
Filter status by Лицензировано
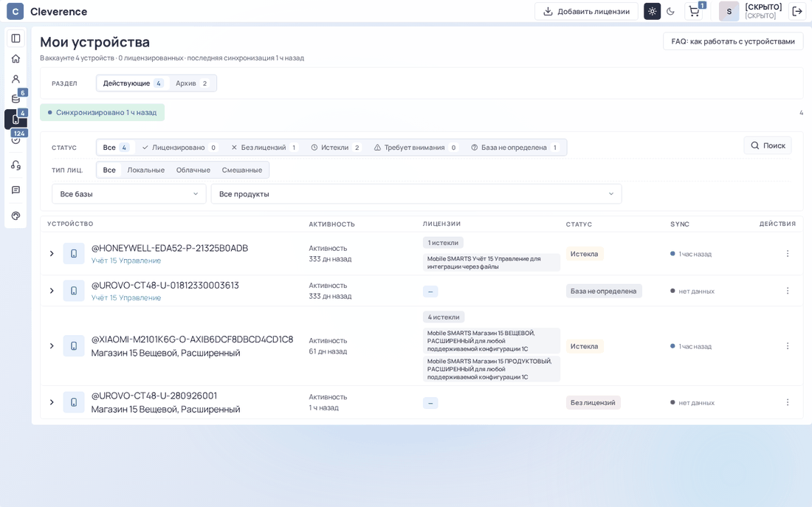pos(179,148)
